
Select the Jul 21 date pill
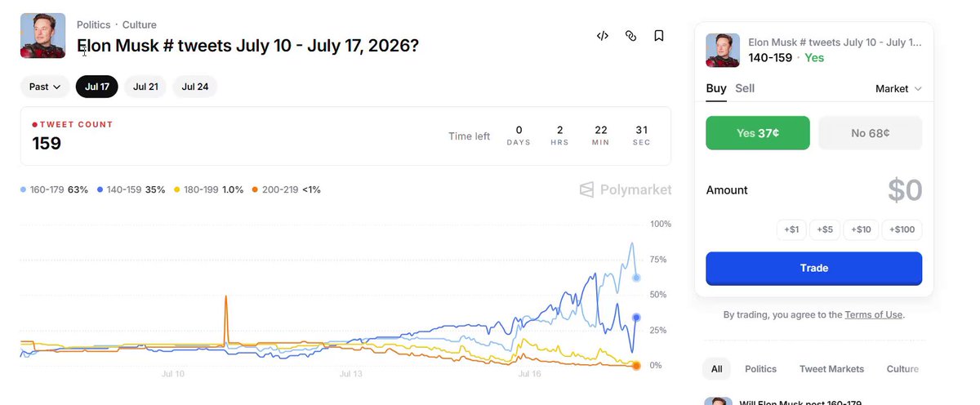pos(145,87)
